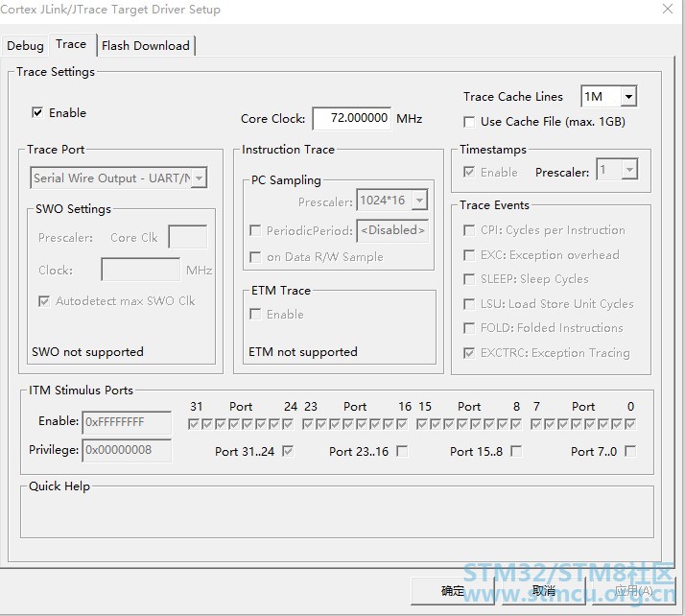
Task: Select the Trace tab
Action: (x=71, y=44)
